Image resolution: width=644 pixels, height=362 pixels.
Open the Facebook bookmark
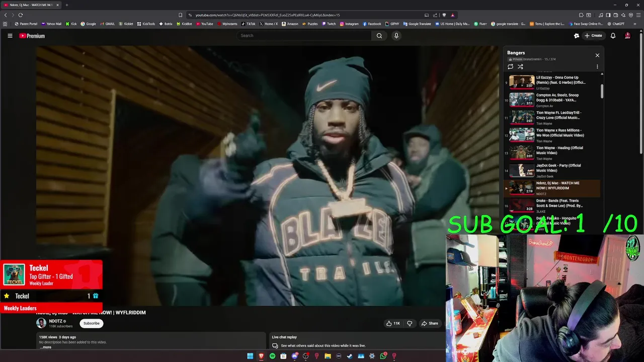click(372, 24)
